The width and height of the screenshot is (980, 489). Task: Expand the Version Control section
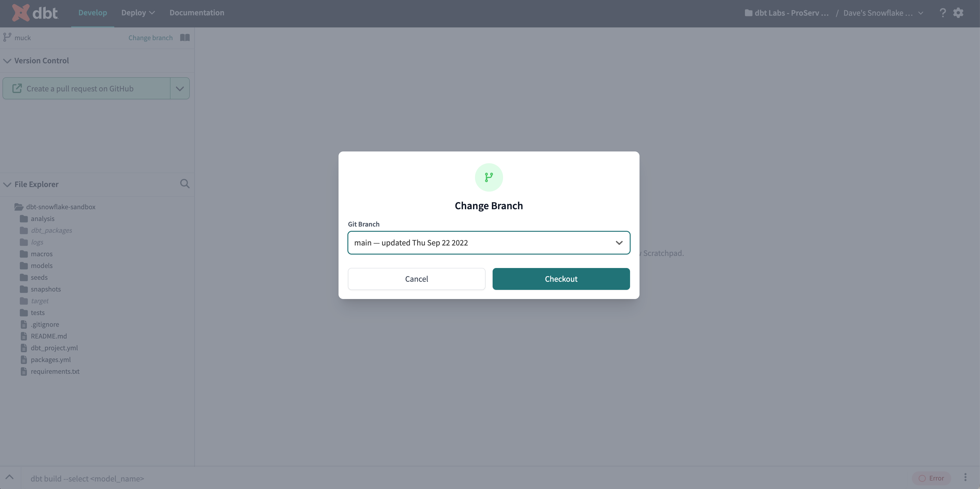(7, 61)
